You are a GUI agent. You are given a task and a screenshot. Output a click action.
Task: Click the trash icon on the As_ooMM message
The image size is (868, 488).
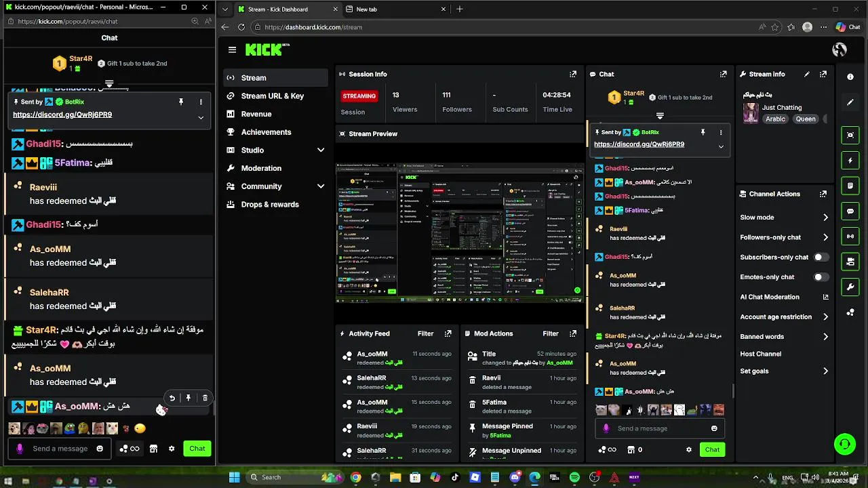coord(205,398)
